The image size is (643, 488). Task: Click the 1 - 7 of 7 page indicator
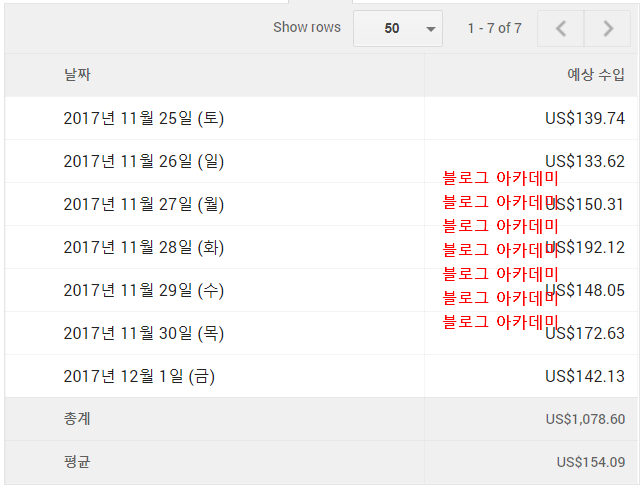(x=494, y=29)
